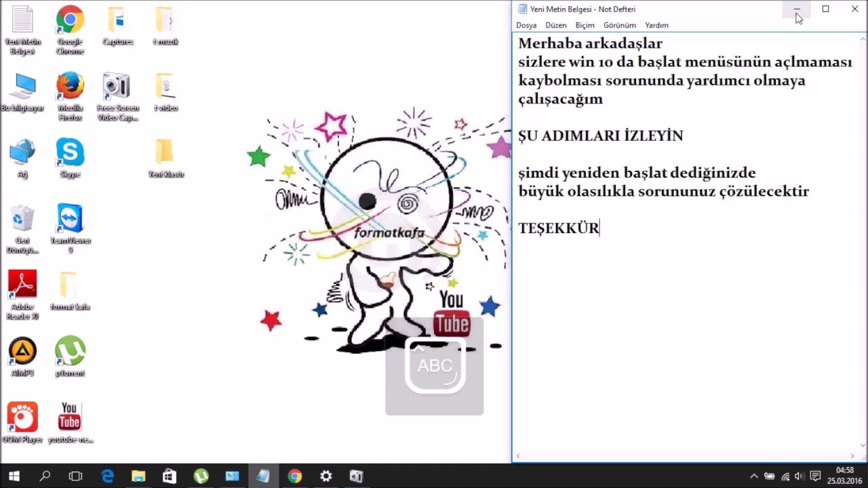Open the Windows Start menu
868x488 pixels.
click(14, 476)
